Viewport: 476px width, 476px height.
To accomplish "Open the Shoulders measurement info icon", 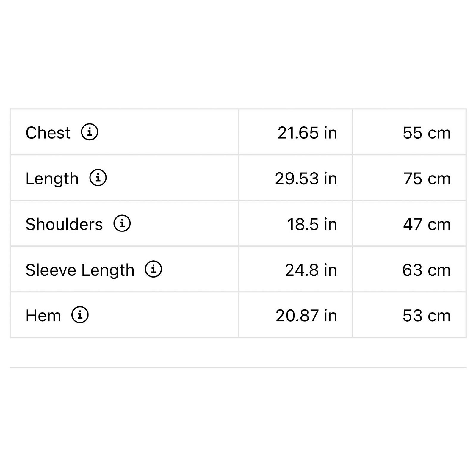I will click(122, 223).
